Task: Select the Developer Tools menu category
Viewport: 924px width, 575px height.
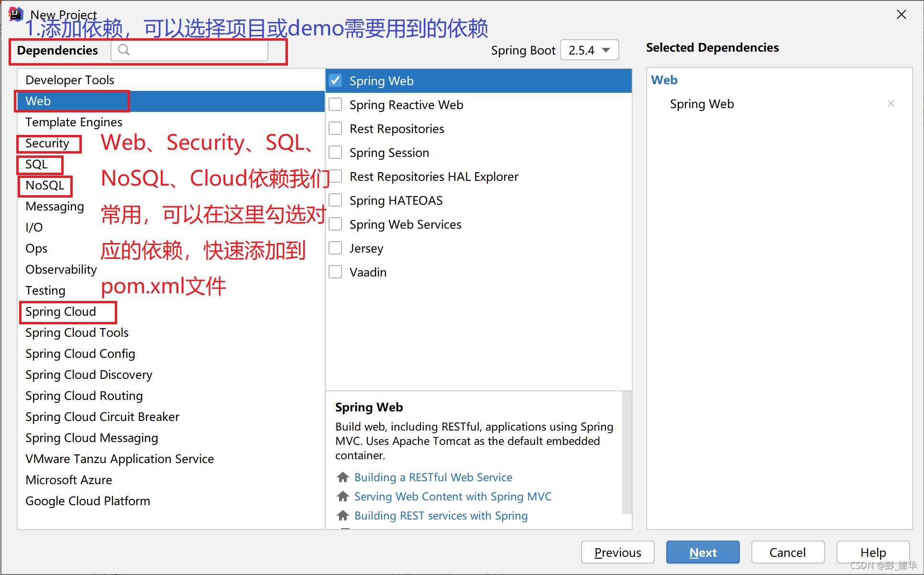Action: 69,79
